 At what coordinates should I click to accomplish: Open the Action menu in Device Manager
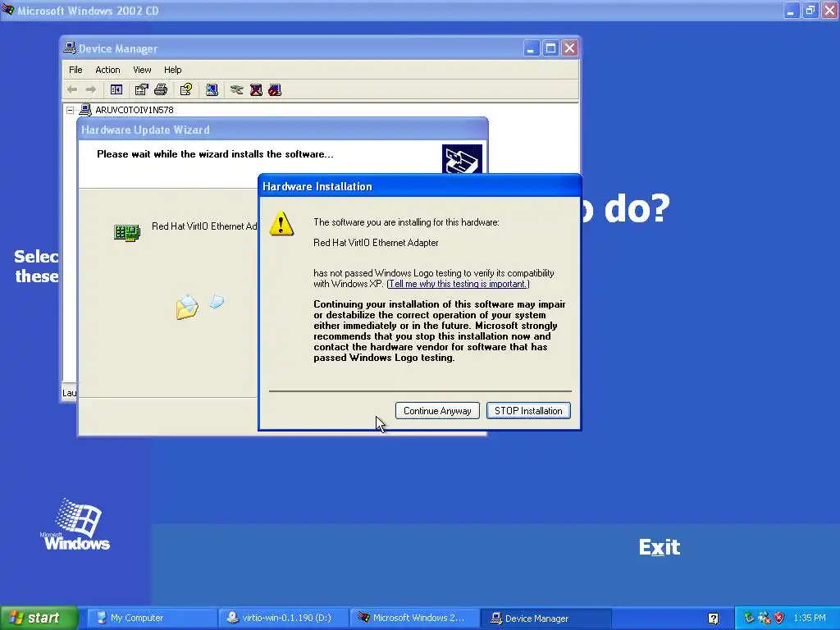pos(107,70)
